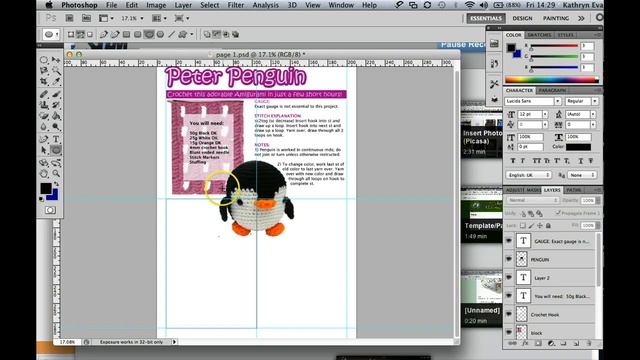The width and height of the screenshot is (640, 360).
Task: Select the Ellipse shape tool in toolbox
Action: (x=56, y=150)
